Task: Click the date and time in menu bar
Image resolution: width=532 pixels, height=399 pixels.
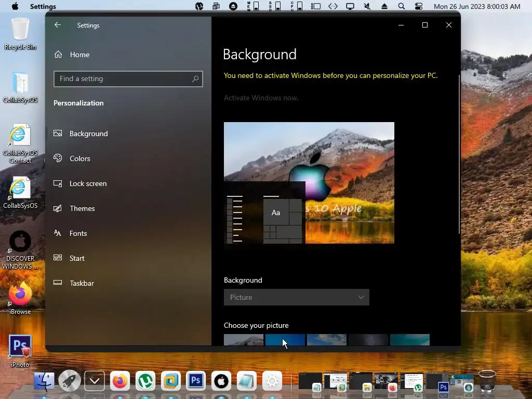Action: [477, 6]
